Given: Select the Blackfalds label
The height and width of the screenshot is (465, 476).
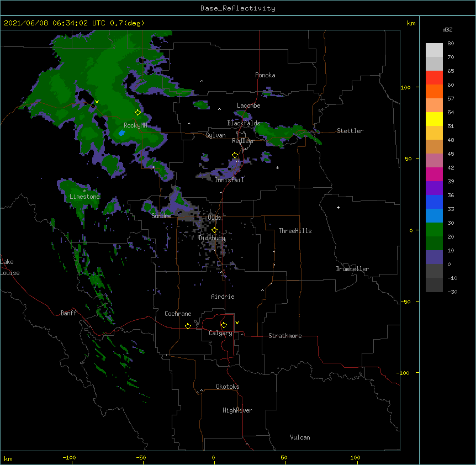Looking at the screenshot, I should 244,123.
